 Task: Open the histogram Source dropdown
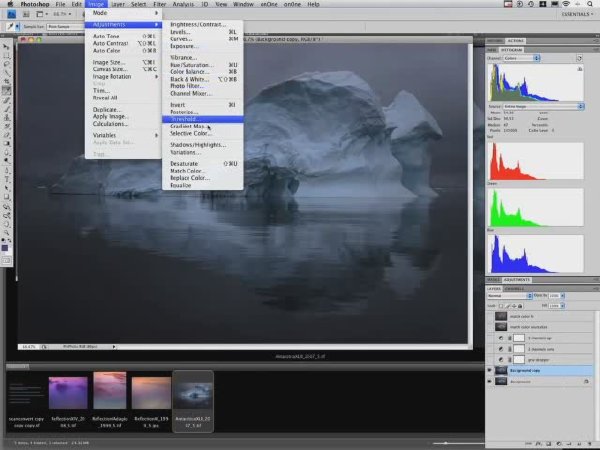543,106
